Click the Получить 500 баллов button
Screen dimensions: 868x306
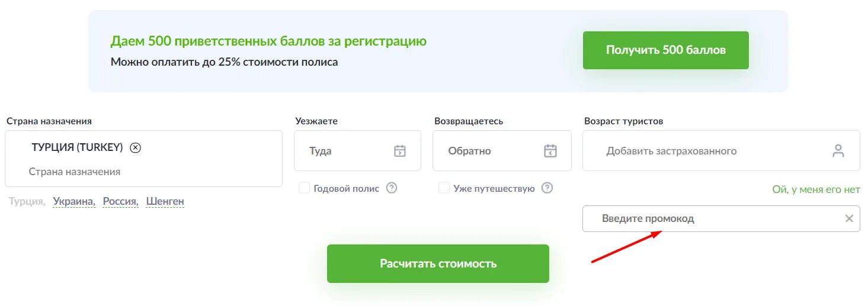tap(666, 50)
